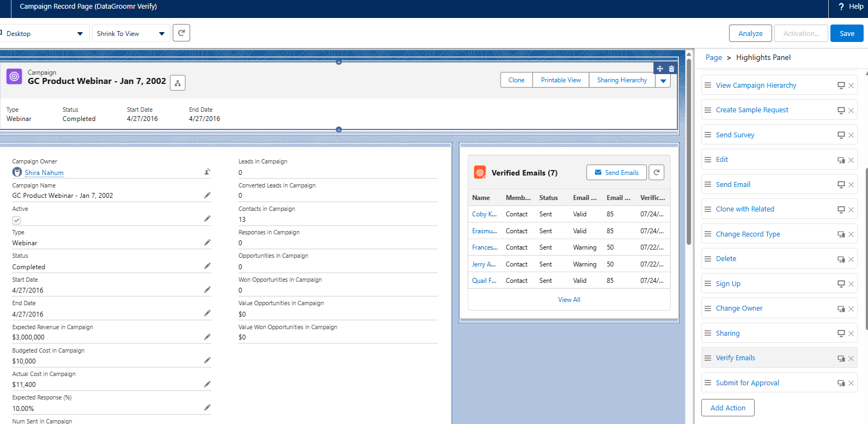Select the Submit for Approval action label
868x424 pixels.
click(x=748, y=383)
